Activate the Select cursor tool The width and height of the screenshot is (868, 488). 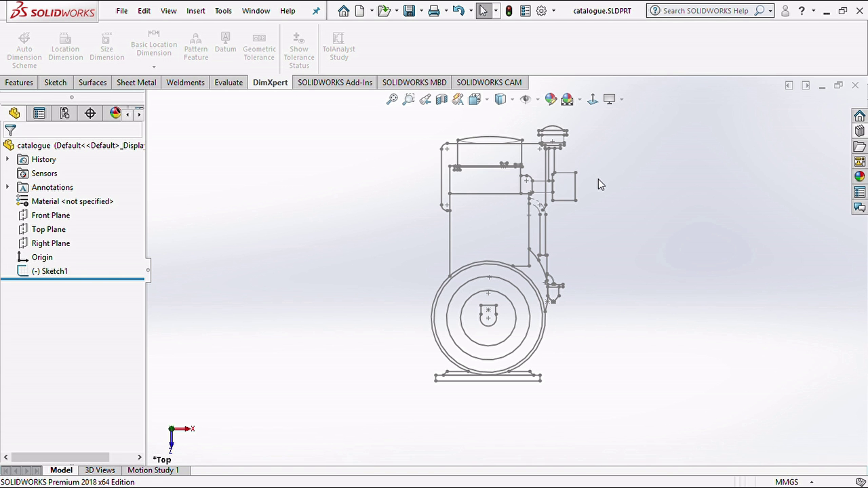(484, 11)
